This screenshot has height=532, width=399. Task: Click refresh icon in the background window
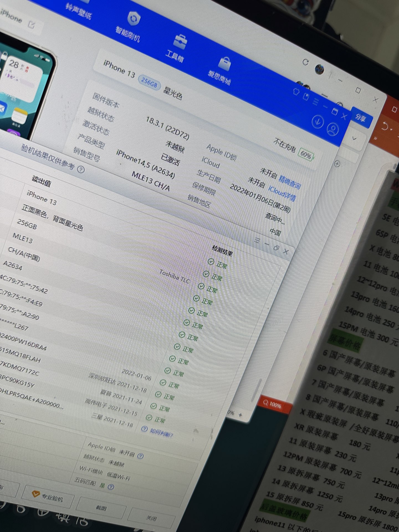[x=305, y=62]
